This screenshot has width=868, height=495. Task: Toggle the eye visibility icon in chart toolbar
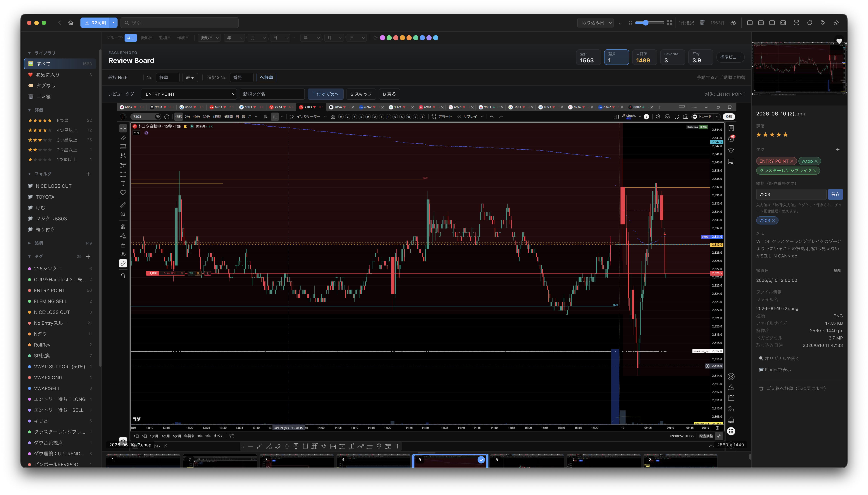click(123, 254)
